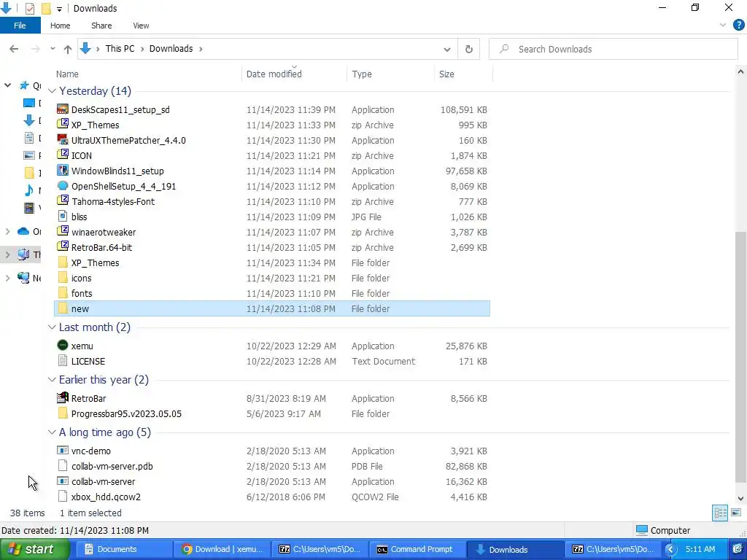The width and height of the screenshot is (747, 560).
Task: Select the XP_Themes zip archive icon
Action: pyautogui.click(x=63, y=124)
